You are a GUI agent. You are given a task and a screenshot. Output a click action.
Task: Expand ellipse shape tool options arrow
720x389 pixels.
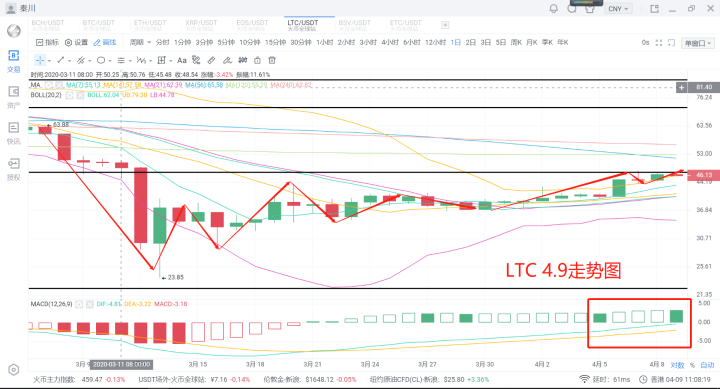point(110,61)
